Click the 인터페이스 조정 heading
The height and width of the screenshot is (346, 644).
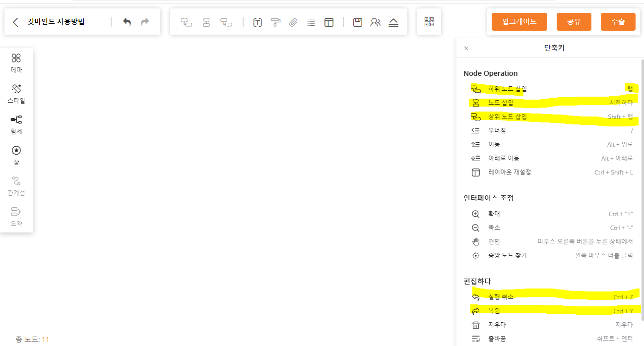pos(489,198)
